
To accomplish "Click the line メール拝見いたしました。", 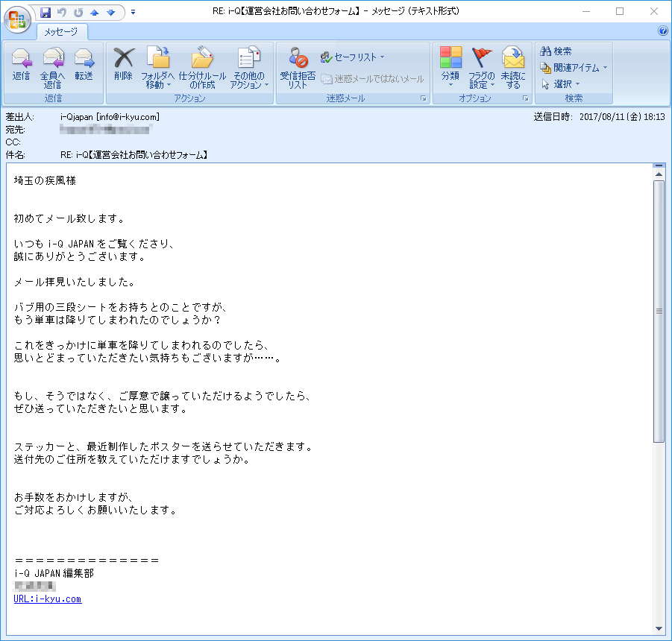I will (75, 282).
